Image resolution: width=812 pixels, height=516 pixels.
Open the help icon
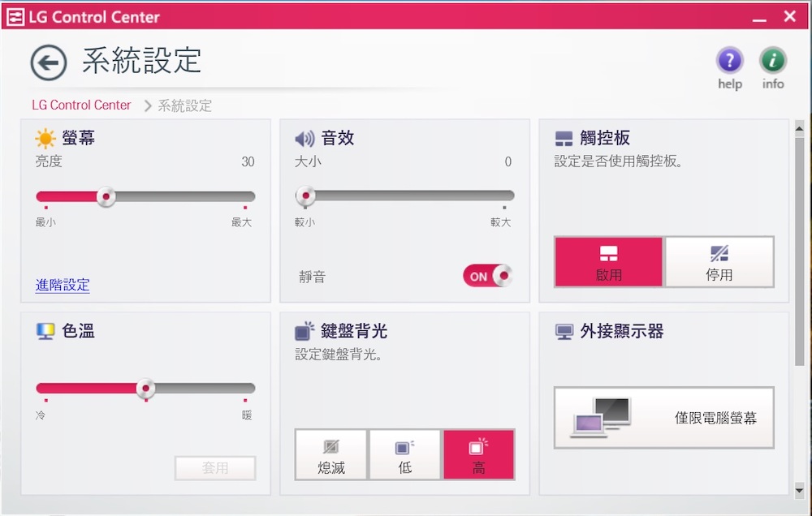[730, 61]
